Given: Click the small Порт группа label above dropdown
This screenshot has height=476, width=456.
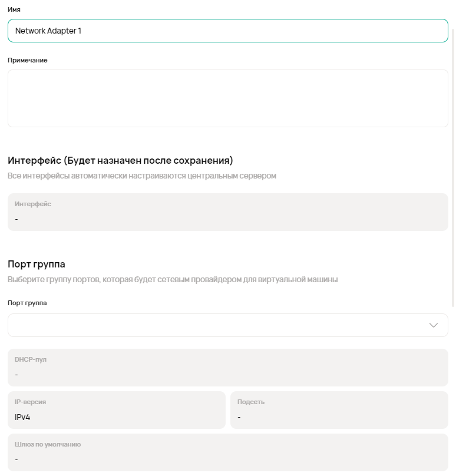Looking at the screenshot, I should pos(27,303).
